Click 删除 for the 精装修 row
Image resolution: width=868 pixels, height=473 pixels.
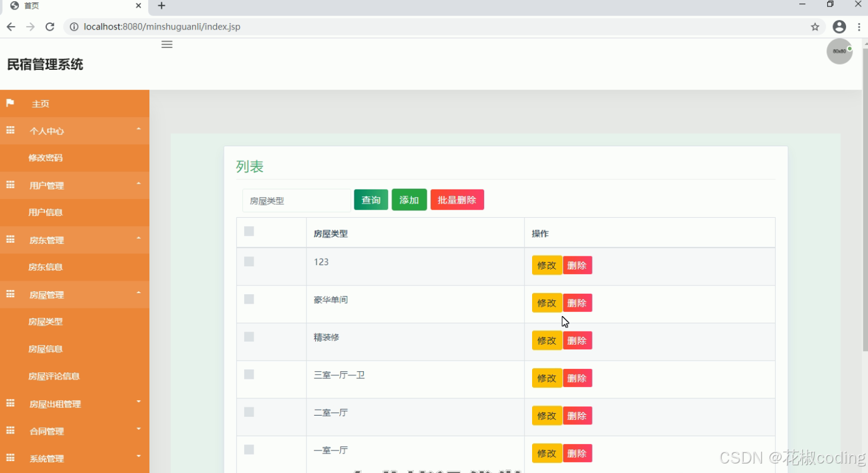577,340
